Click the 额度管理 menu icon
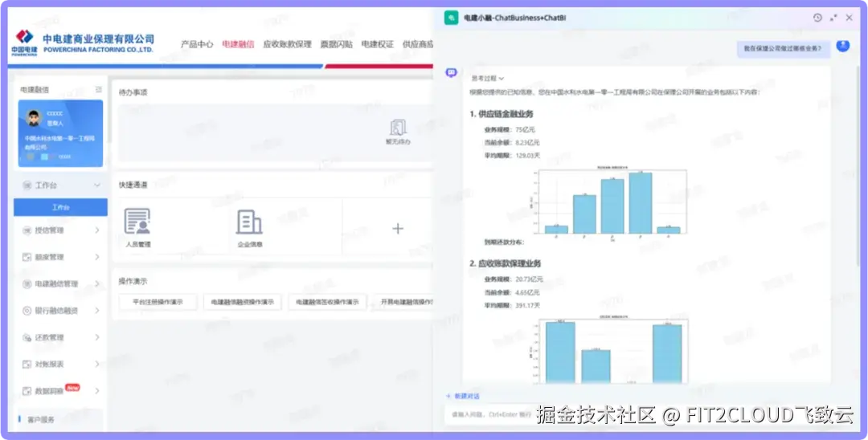Viewport: 868px width, 440px height. click(x=27, y=257)
